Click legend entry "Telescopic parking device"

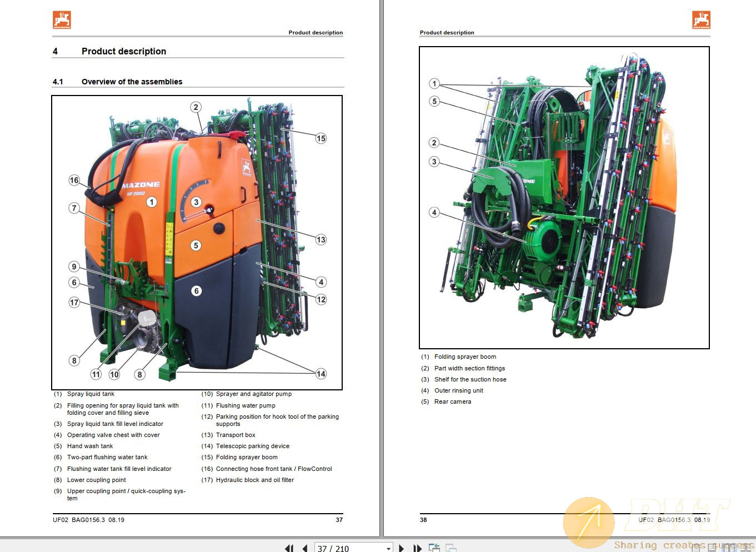pos(253,446)
